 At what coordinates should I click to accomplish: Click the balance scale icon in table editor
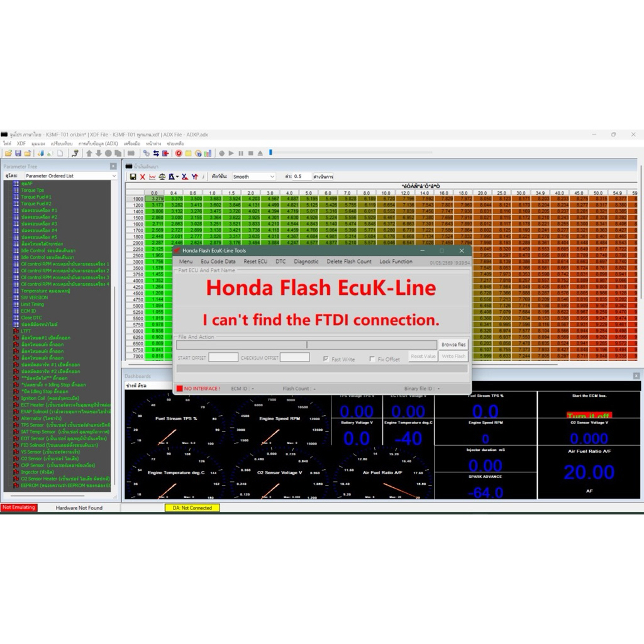click(x=162, y=177)
